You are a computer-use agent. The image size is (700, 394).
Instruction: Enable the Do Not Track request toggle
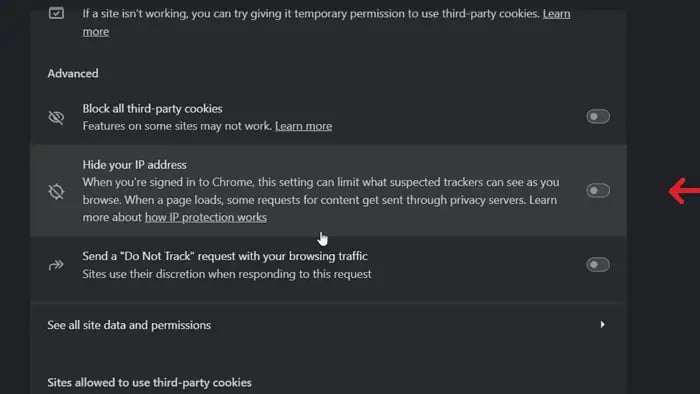[598, 265]
